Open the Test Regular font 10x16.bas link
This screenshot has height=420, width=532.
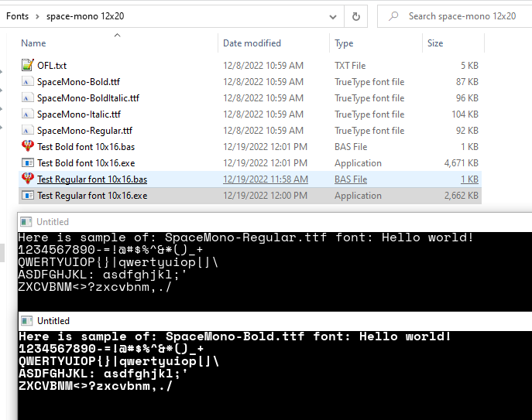click(x=92, y=179)
